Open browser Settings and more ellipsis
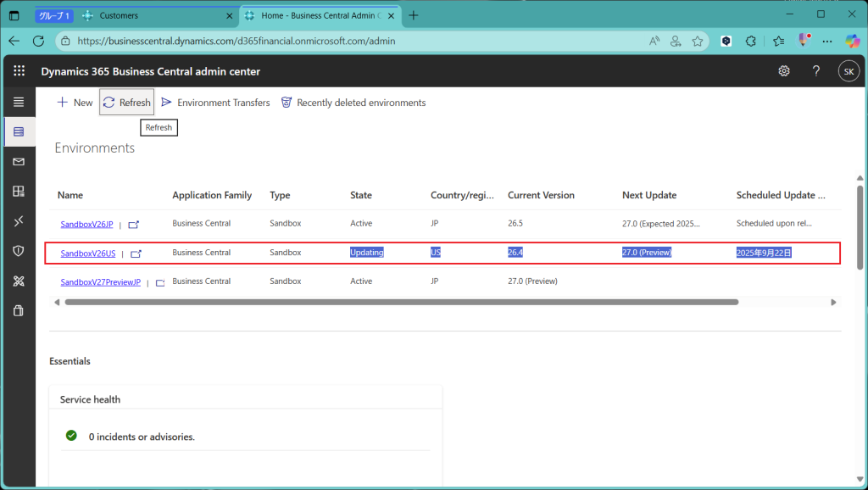The image size is (868, 490). tap(829, 41)
